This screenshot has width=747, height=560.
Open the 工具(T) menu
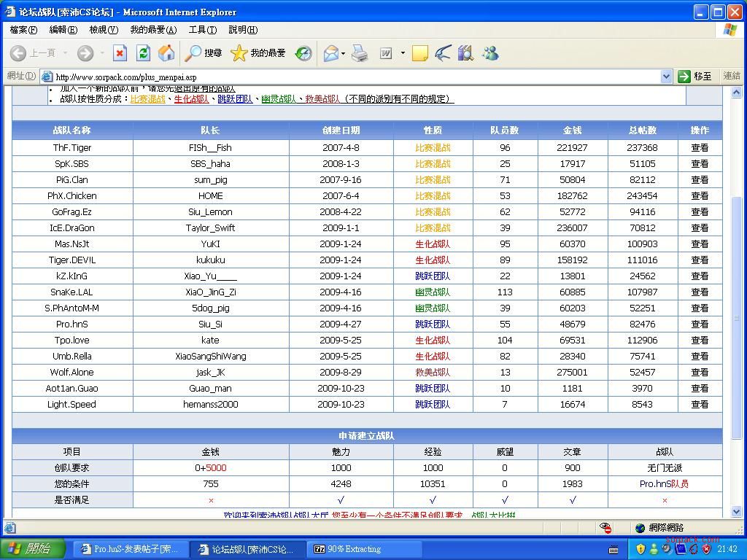(x=202, y=30)
